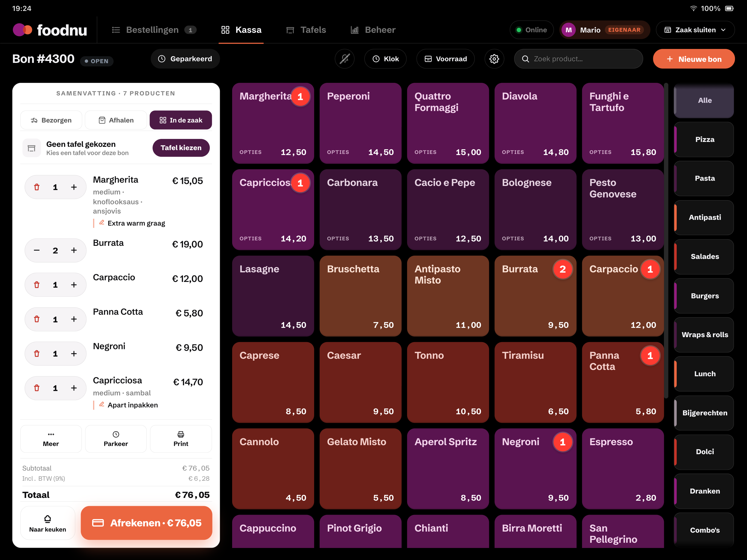Delete Margherita using its trash icon

click(37, 187)
